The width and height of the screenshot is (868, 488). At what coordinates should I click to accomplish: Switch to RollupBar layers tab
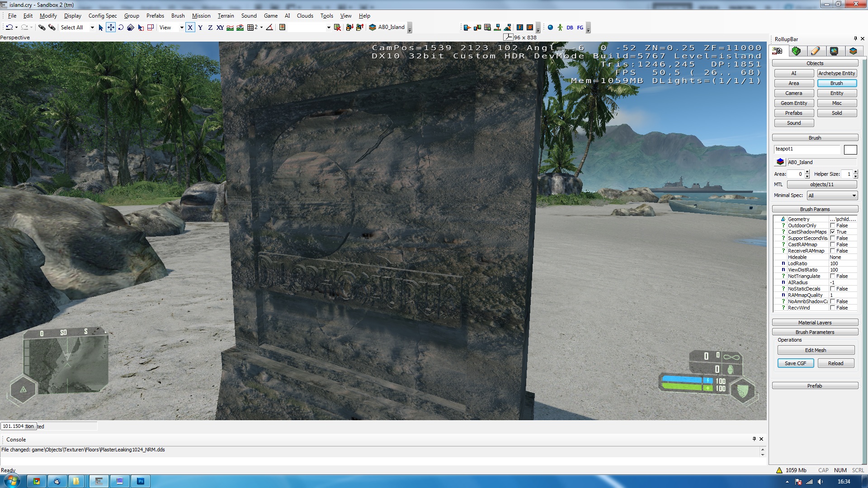(853, 51)
